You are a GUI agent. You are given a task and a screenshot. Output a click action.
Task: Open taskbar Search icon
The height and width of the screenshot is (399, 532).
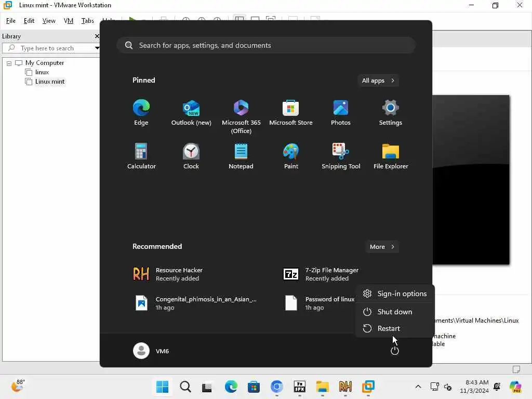[185, 387]
